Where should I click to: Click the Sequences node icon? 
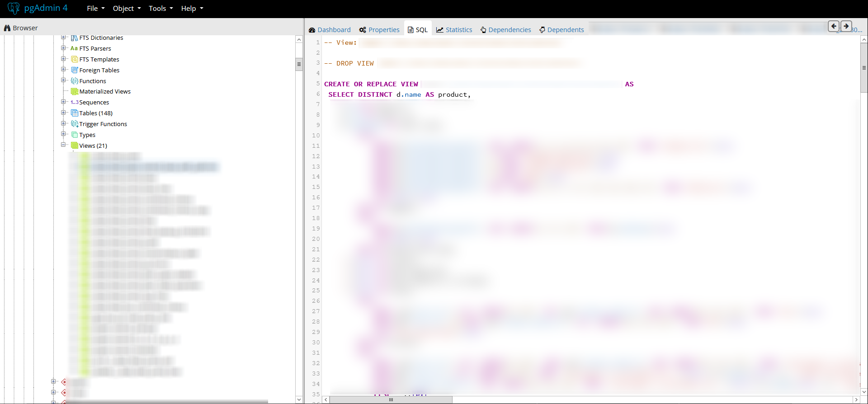75,103
